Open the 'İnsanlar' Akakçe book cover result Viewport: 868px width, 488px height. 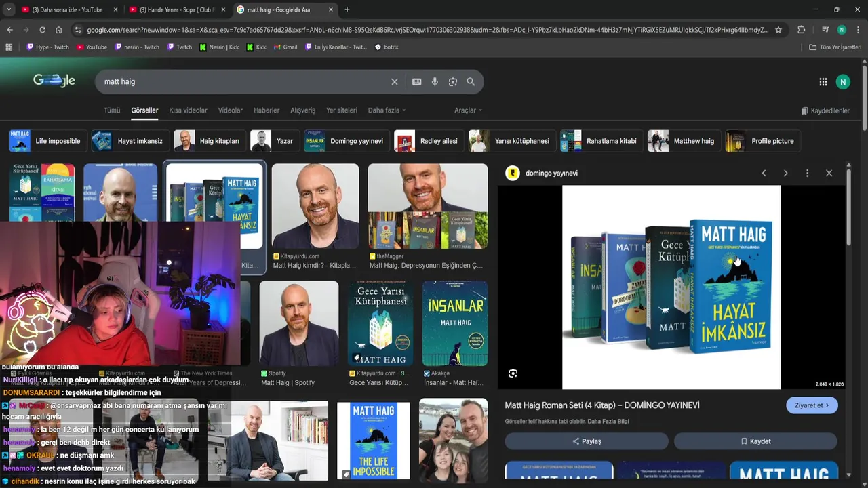point(454,323)
